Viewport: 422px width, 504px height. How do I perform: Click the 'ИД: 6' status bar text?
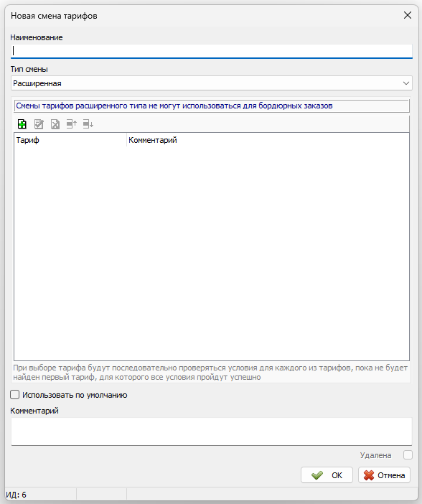point(16,495)
